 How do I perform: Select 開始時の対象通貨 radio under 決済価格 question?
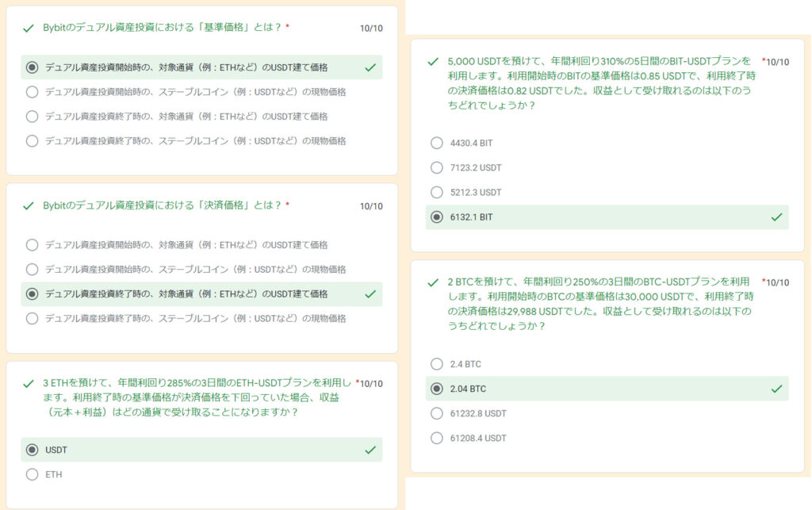(32, 245)
